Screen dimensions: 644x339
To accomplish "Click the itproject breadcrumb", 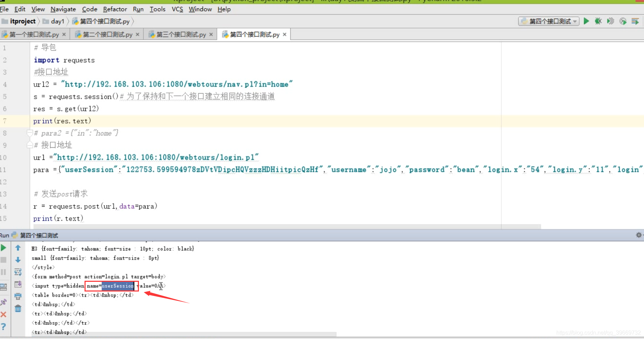I will 19,21.
